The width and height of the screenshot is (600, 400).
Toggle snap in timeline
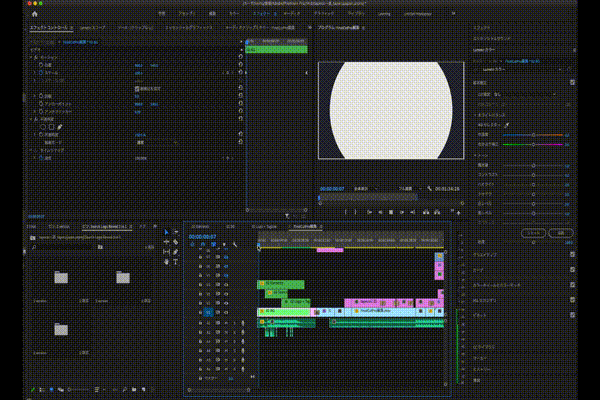tap(203, 245)
